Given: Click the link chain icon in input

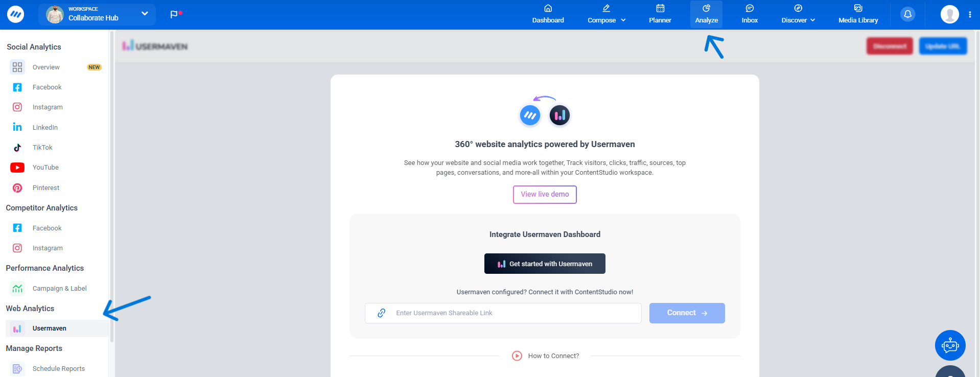Looking at the screenshot, I should coord(381,313).
